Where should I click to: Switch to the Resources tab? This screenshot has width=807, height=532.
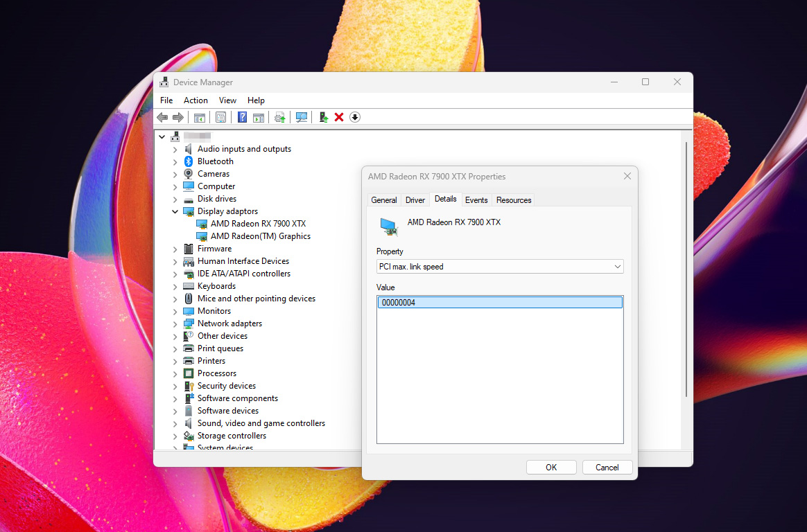[514, 200]
